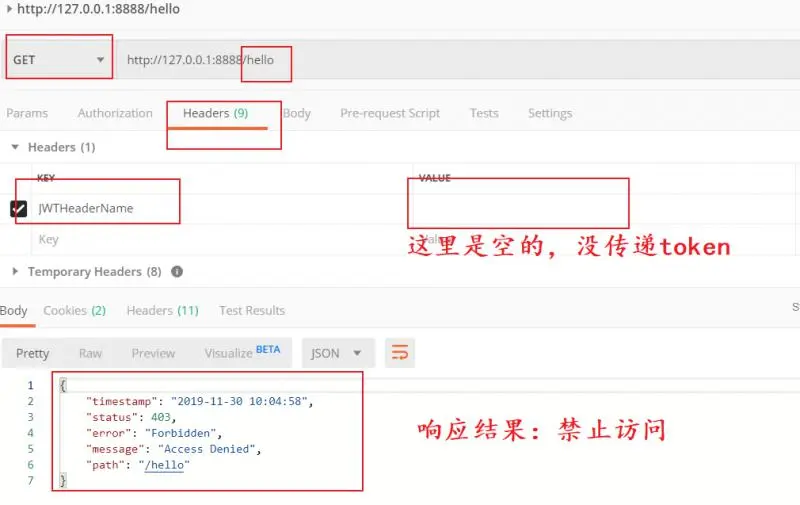Open the Authorization tab
The image size is (800, 505).
click(115, 113)
